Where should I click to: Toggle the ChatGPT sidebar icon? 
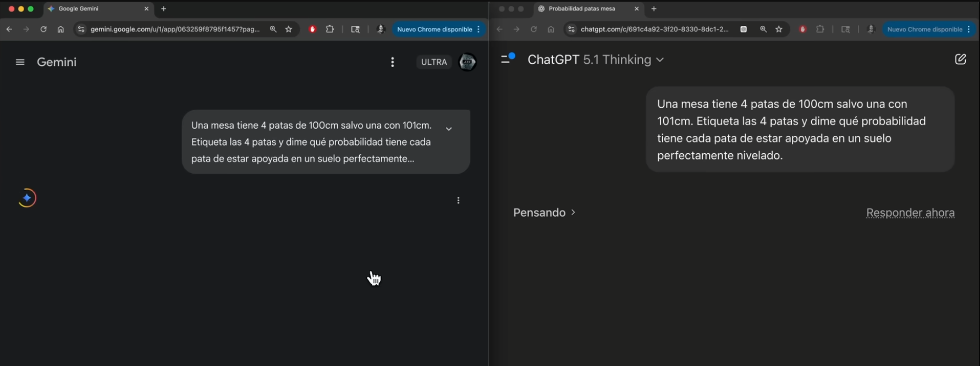pyautogui.click(x=507, y=59)
